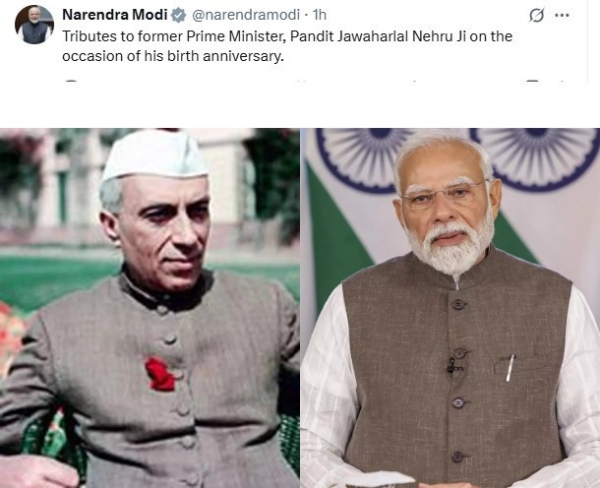
Task: Click the blue verified badge checkmark
Action: 178,15
